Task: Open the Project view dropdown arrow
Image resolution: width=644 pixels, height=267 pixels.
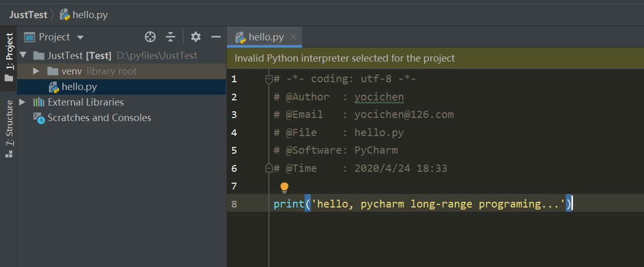Action: (80, 37)
